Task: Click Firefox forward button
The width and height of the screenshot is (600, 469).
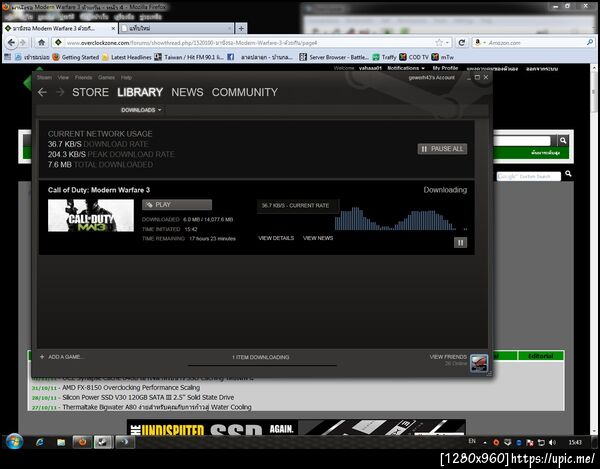Action: tap(23, 42)
